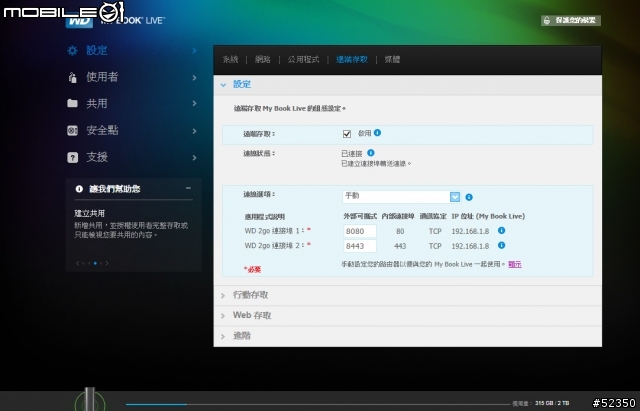Click the info icon in help panel header
Viewport: 640px width, 411px height.
(x=79, y=189)
